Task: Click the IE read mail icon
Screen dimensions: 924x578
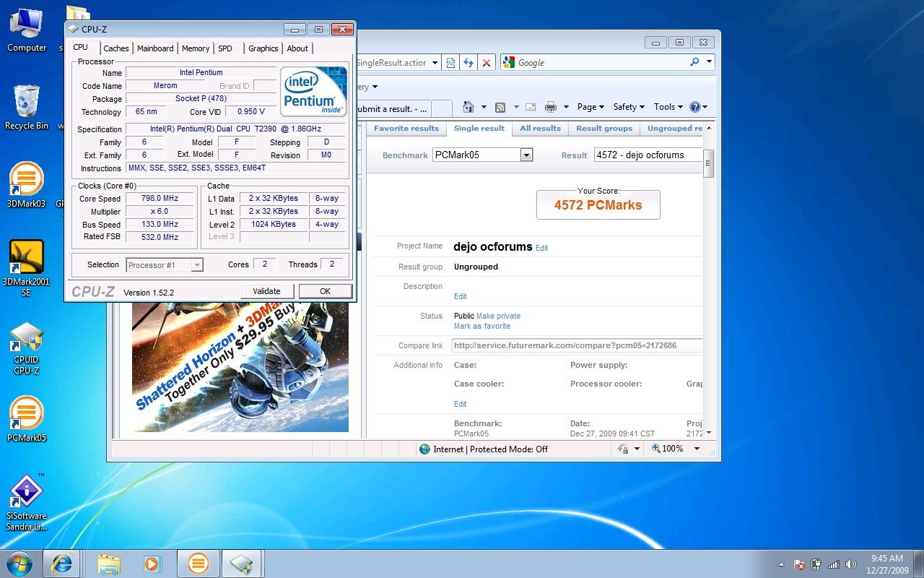Action: tap(531, 107)
